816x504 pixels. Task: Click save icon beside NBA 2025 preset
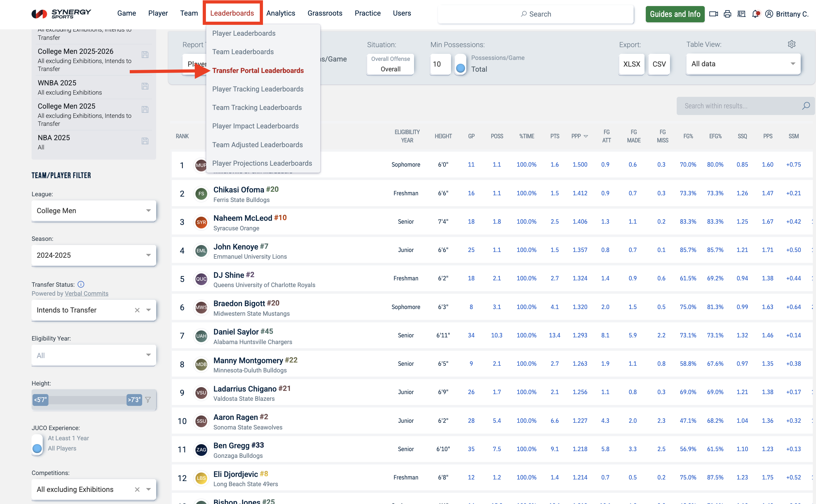(x=145, y=141)
